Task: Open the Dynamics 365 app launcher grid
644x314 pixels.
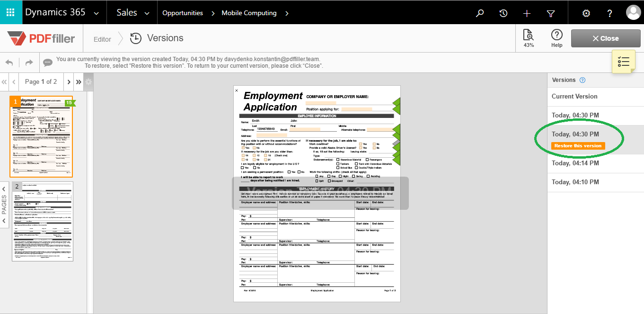Action: coord(11,12)
